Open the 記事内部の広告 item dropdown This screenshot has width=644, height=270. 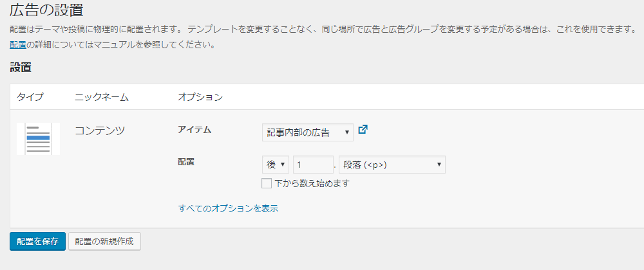[x=308, y=132]
